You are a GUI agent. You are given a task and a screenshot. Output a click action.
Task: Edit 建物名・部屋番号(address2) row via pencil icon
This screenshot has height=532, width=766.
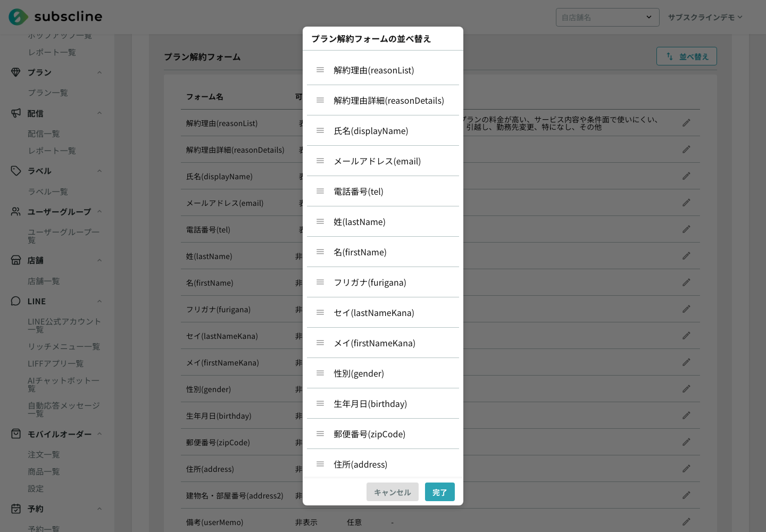click(686, 495)
